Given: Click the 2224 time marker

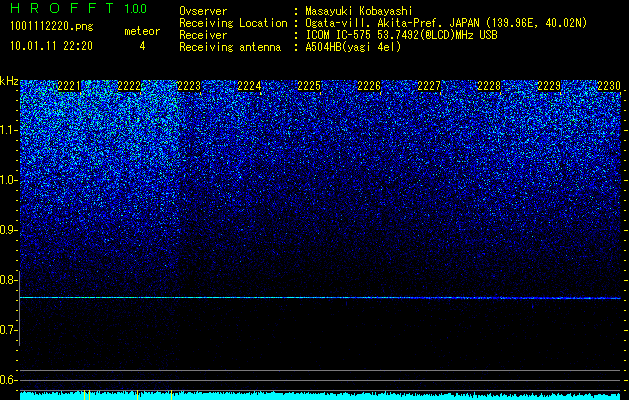Looking at the screenshot, I should coord(249,86).
